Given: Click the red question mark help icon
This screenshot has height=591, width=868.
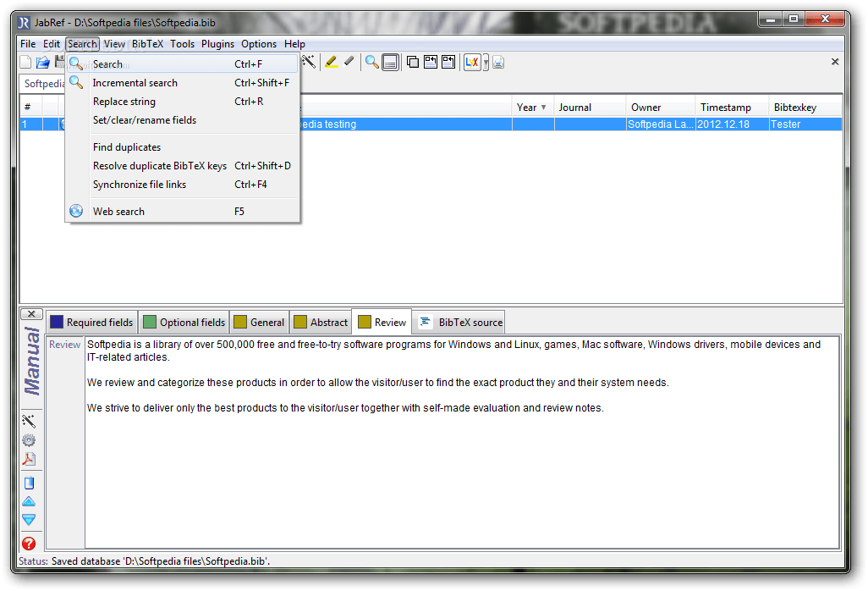Looking at the screenshot, I should pos(29,544).
